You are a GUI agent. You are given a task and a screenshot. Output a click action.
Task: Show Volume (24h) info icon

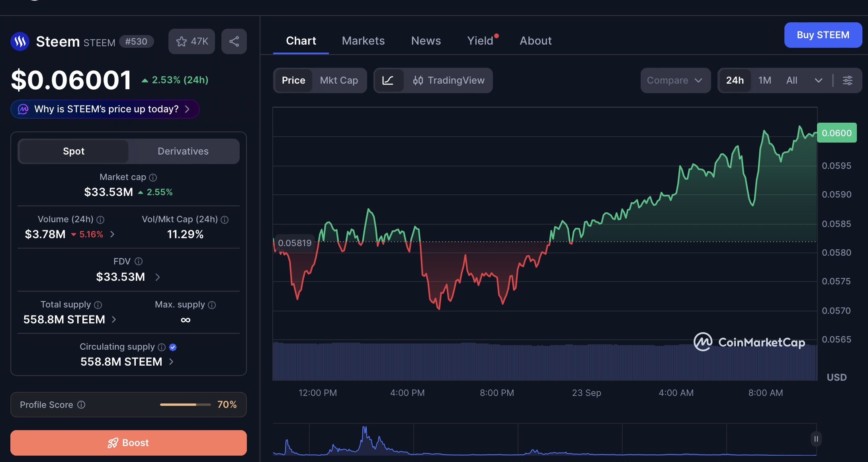(100, 220)
